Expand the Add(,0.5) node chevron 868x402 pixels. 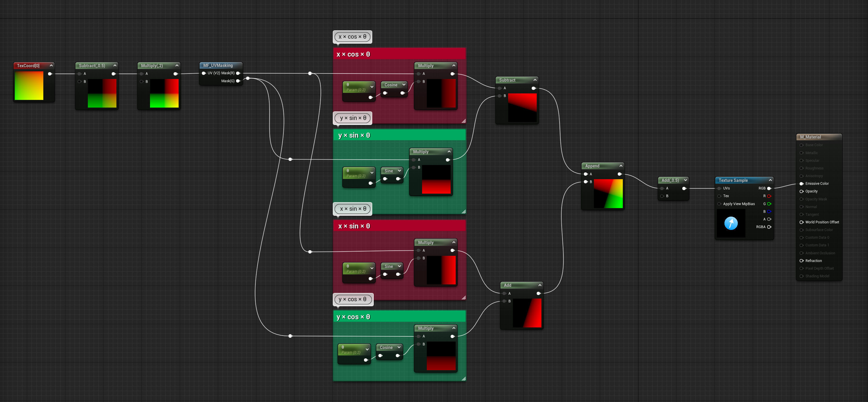(685, 180)
